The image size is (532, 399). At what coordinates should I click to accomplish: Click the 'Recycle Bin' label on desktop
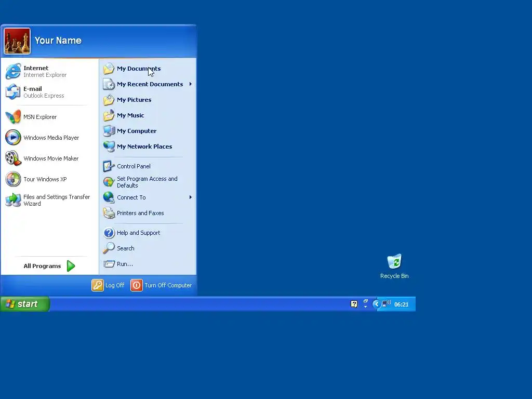(x=394, y=276)
